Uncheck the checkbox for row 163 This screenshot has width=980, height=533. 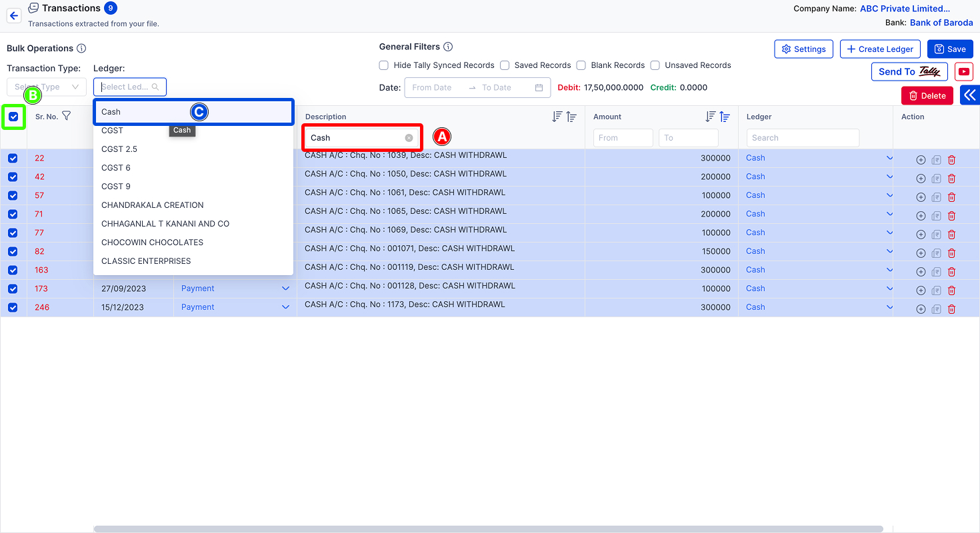(x=13, y=270)
